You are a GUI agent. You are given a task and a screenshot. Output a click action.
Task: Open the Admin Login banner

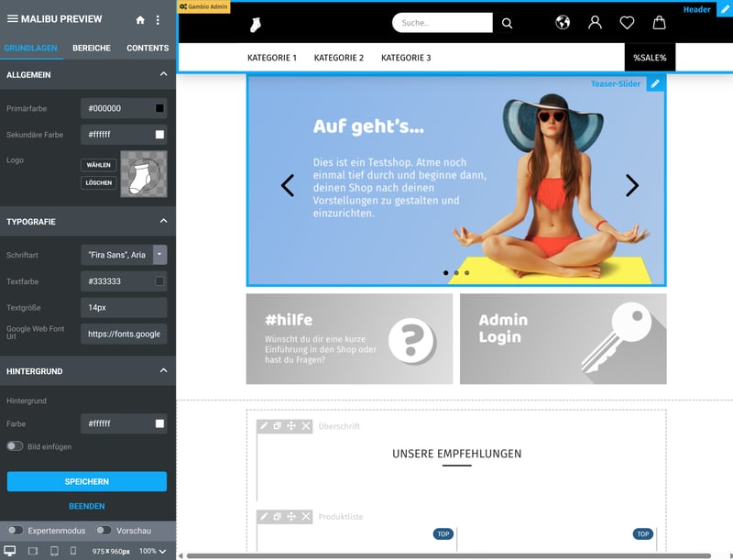coord(563,339)
